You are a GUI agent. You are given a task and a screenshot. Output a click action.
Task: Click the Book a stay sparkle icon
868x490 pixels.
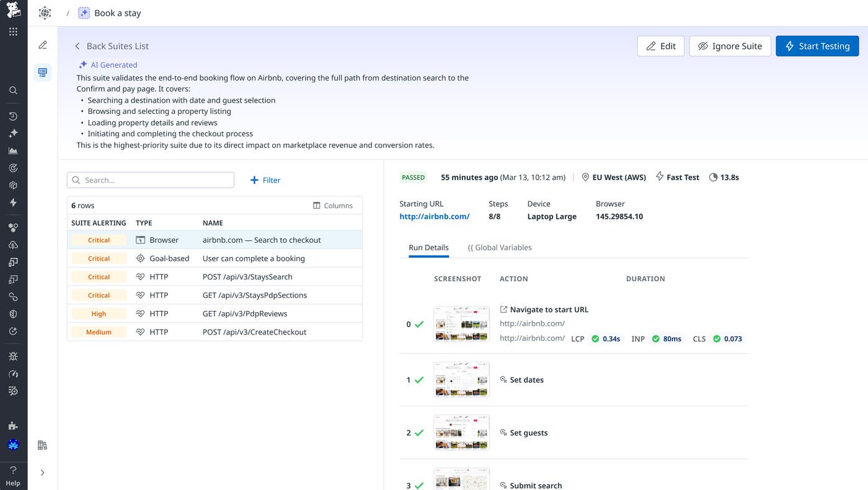coord(84,13)
